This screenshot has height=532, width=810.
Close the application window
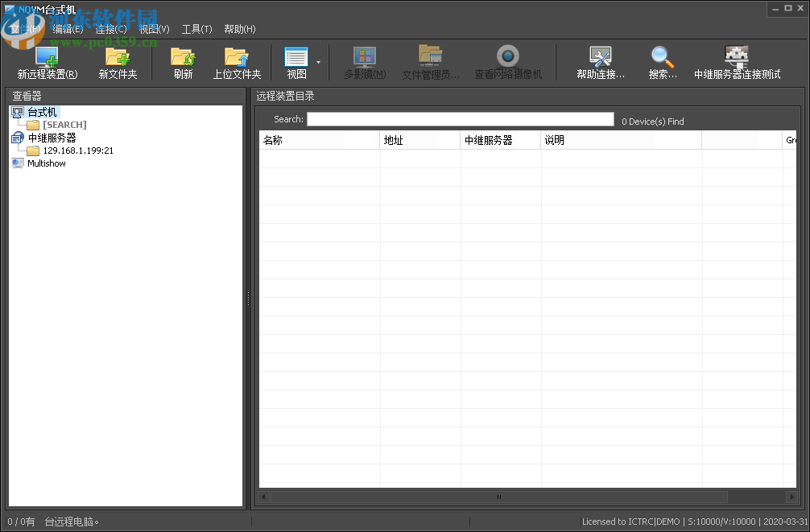coord(800,8)
